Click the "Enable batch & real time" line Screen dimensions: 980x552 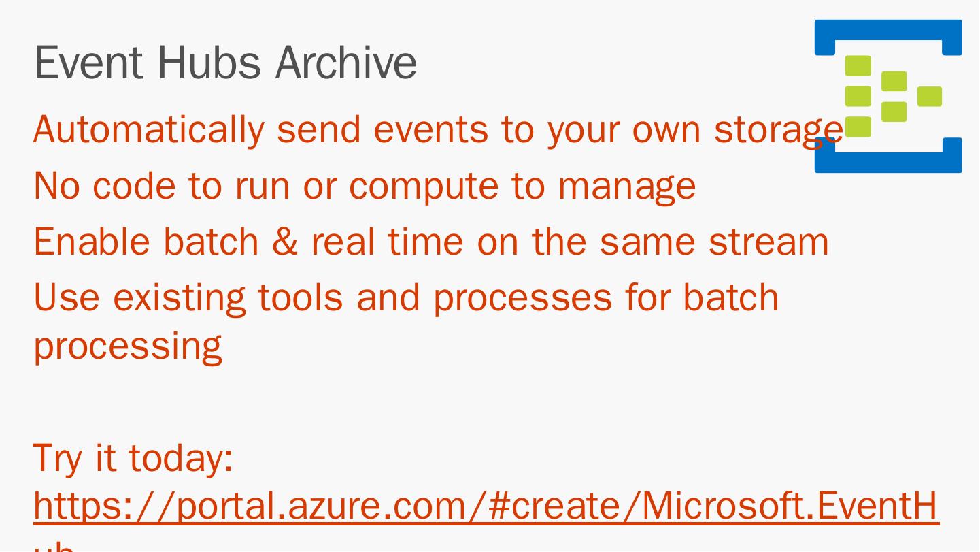pyautogui.click(x=430, y=242)
